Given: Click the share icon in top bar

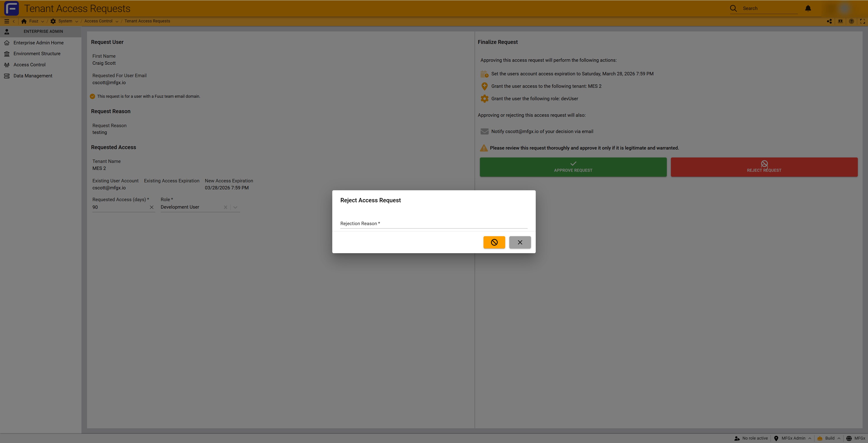Looking at the screenshot, I should (x=829, y=21).
